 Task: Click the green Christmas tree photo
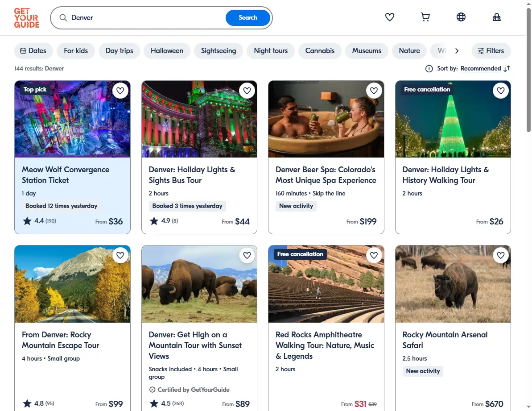click(453, 119)
